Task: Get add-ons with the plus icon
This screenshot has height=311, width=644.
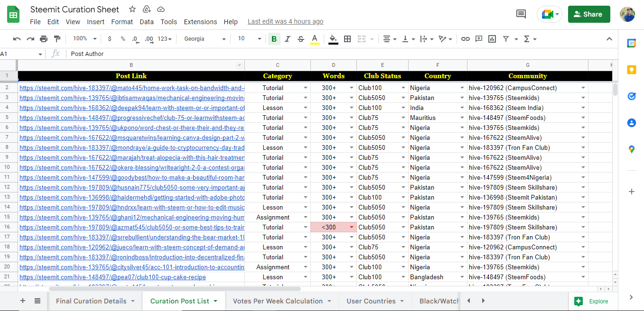Action: point(631,192)
